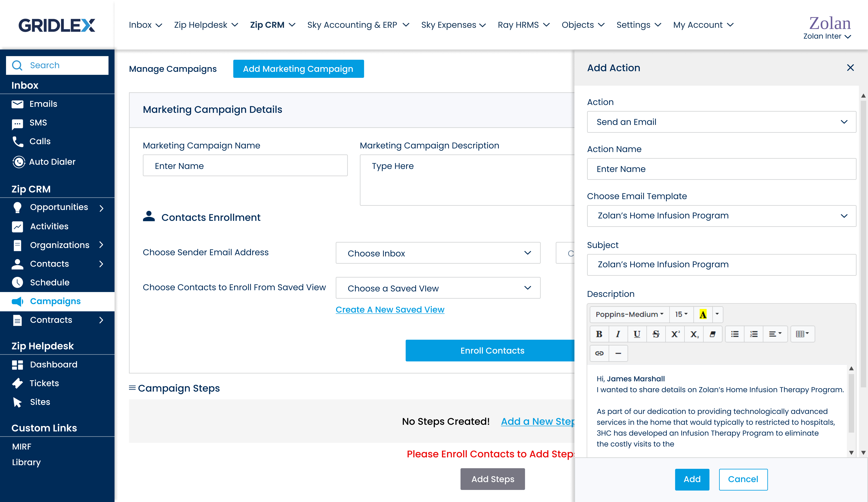Open the Zip CRM top menu

click(272, 25)
